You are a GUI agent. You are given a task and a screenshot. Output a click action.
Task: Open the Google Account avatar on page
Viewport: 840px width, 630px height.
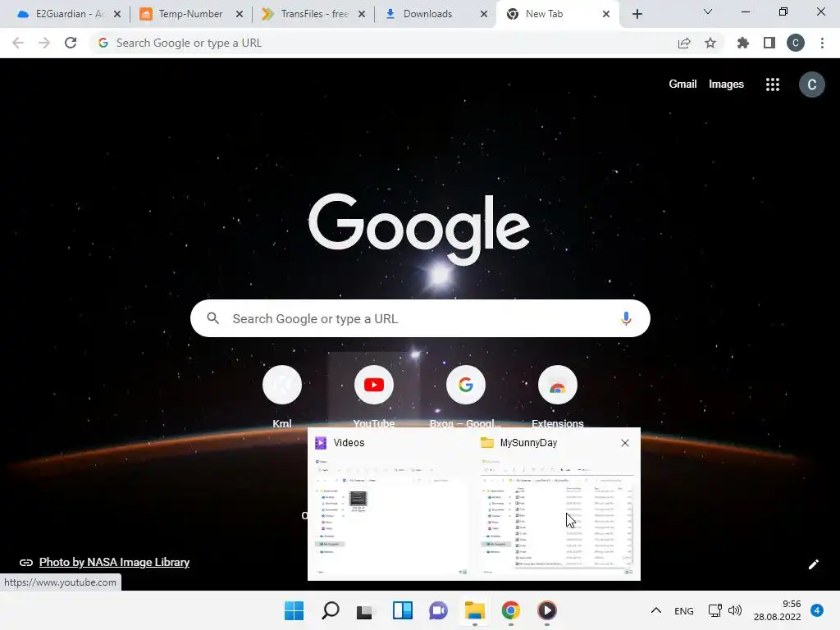pyautogui.click(x=811, y=84)
